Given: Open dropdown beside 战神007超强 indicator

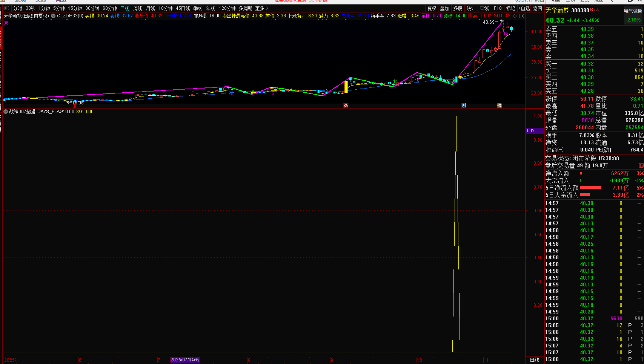Looking at the screenshot, I should point(6,112).
